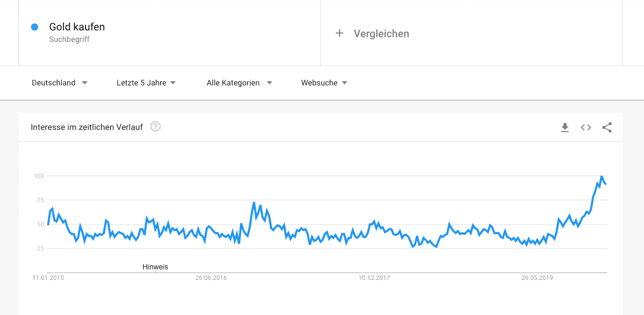The image size is (644, 315).
Task: Click the 11.01.2015 start date label
Action: (x=48, y=278)
